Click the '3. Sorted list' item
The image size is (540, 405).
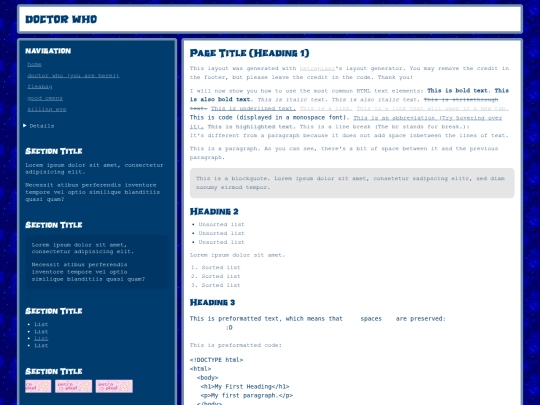pos(216,285)
